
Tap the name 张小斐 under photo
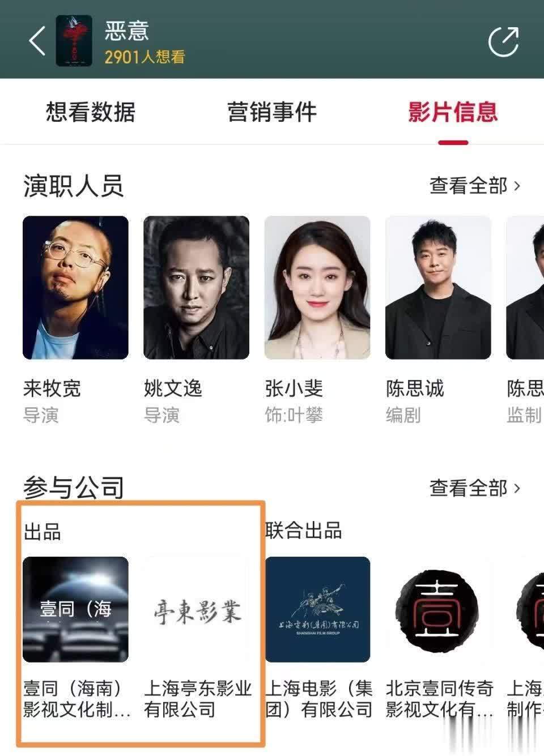294,388
